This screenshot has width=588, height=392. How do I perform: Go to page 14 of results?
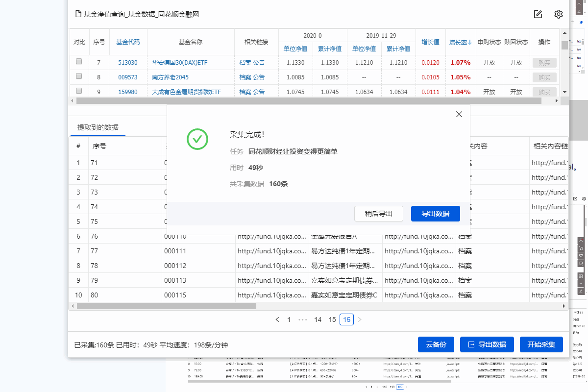click(318, 319)
